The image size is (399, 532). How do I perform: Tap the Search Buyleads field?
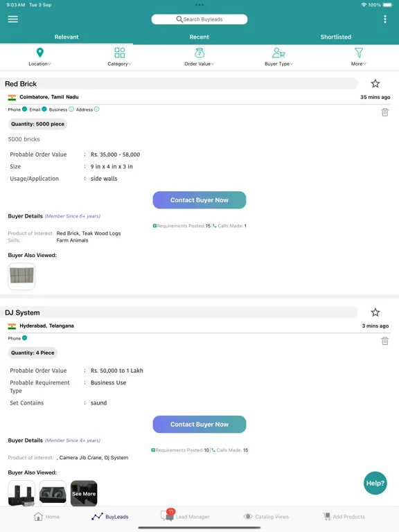click(199, 19)
